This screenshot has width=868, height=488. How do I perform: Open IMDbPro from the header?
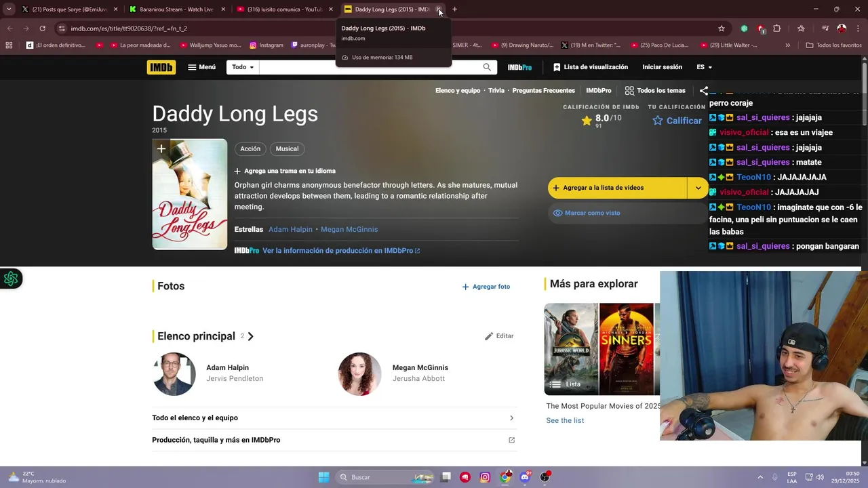coord(519,67)
